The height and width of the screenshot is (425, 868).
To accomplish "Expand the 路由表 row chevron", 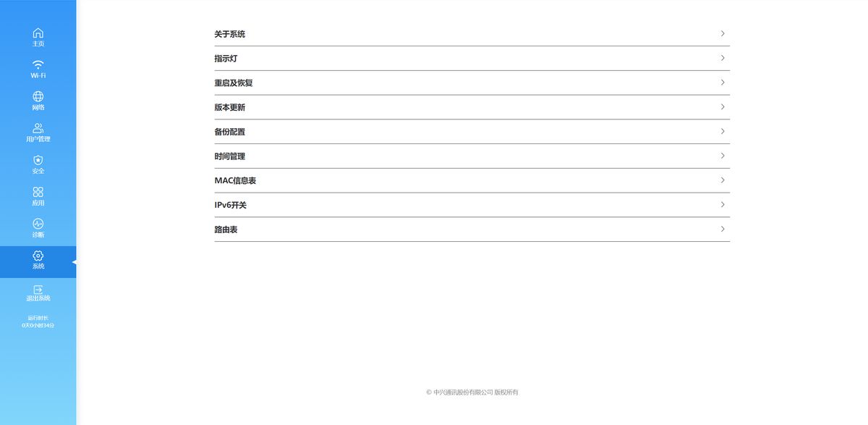I will [723, 230].
